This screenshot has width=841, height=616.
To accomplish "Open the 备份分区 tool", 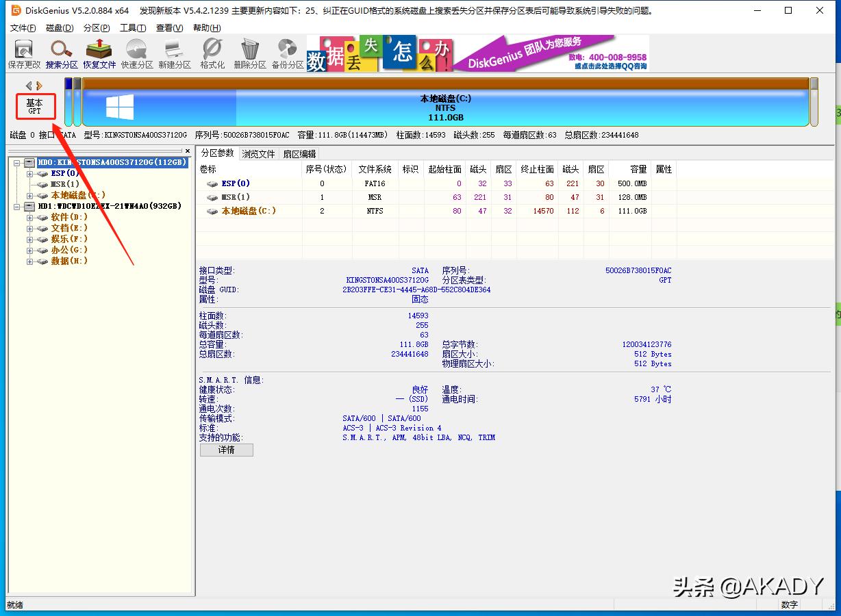I will (288, 53).
